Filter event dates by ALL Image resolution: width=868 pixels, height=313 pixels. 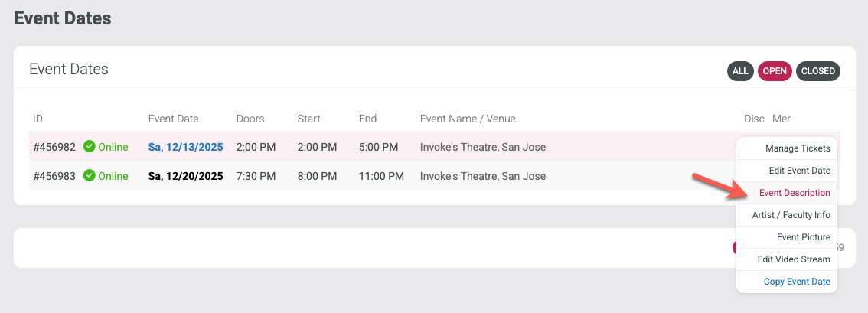(x=740, y=70)
